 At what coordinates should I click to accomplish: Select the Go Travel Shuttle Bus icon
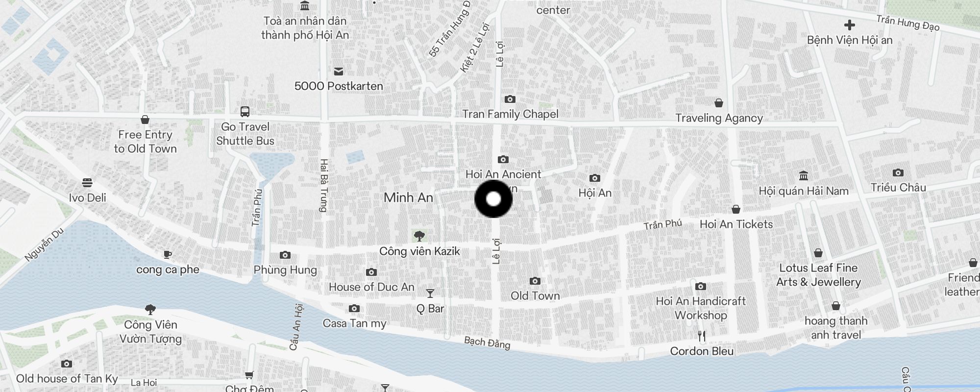point(245,112)
